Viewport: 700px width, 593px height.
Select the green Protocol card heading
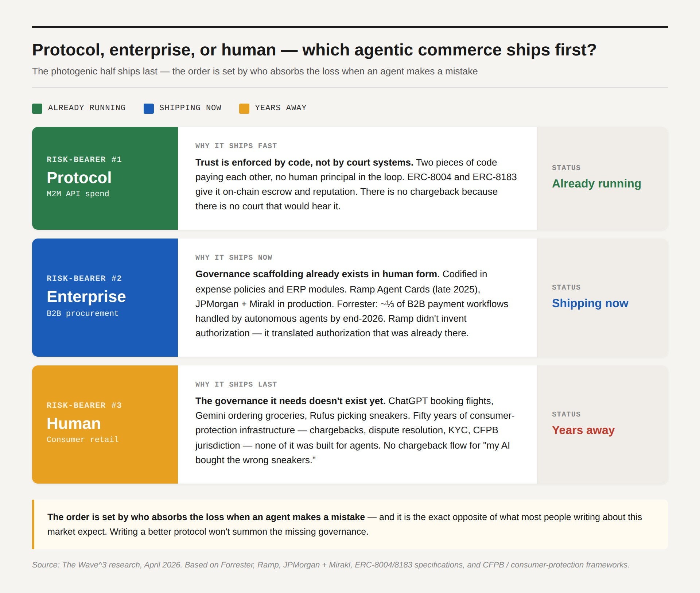[79, 178]
